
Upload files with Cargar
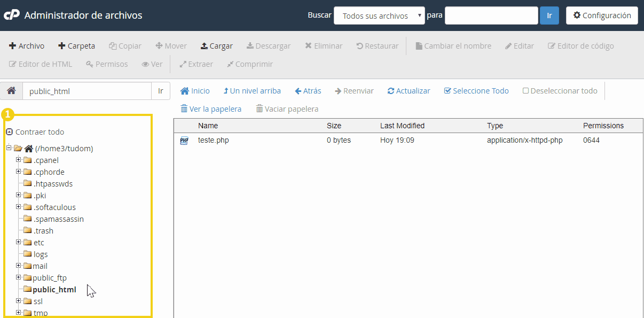click(216, 46)
